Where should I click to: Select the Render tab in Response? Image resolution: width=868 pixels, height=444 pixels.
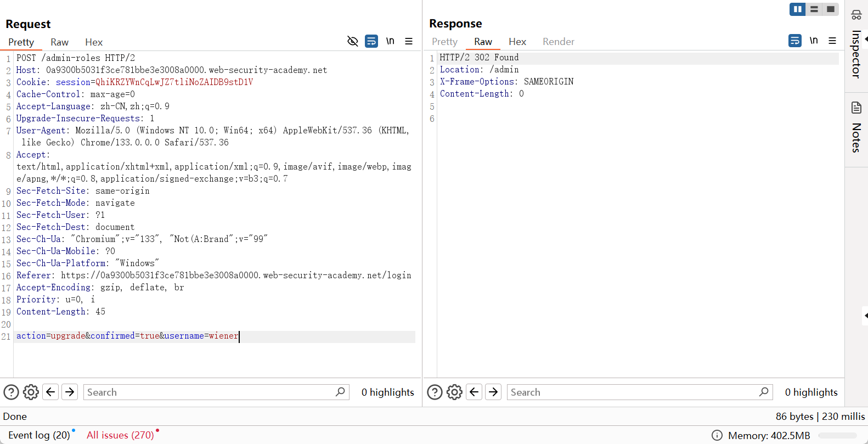(558, 42)
